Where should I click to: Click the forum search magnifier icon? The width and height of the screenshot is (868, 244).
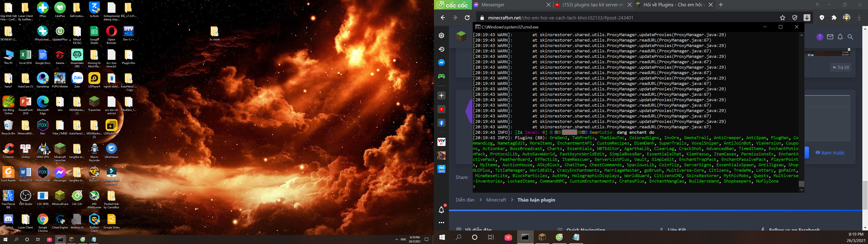point(850,37)
